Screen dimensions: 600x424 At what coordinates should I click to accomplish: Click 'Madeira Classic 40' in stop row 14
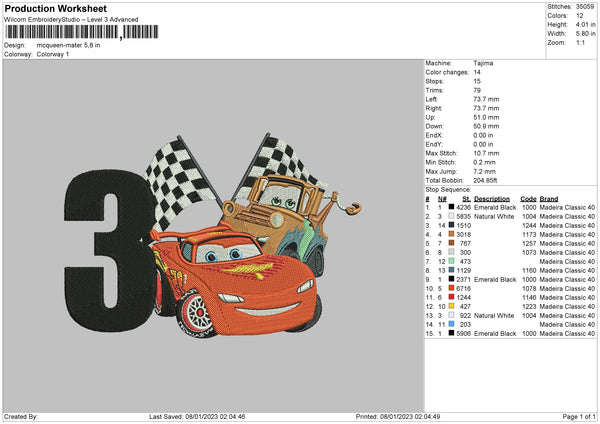point(567,324)
